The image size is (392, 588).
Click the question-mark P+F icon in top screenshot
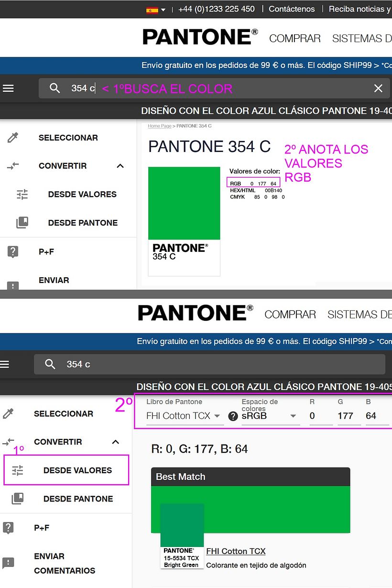pyautogui.click(x=13, y=252)
